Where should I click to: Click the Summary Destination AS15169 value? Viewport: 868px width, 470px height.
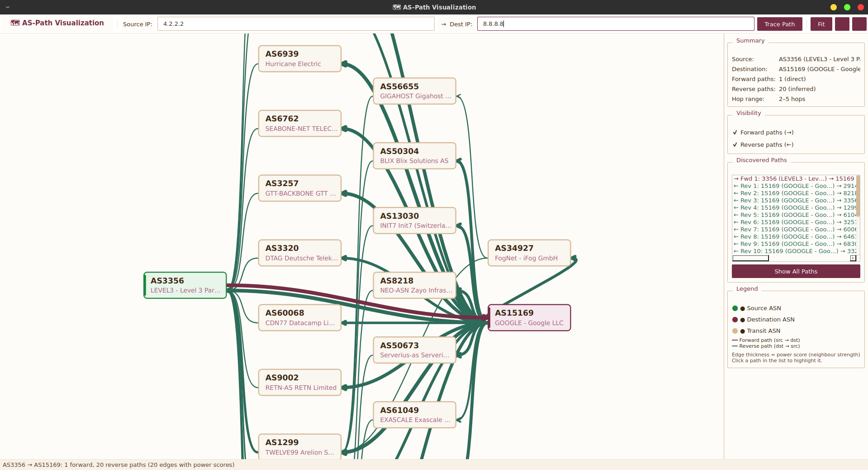(819, 69)
